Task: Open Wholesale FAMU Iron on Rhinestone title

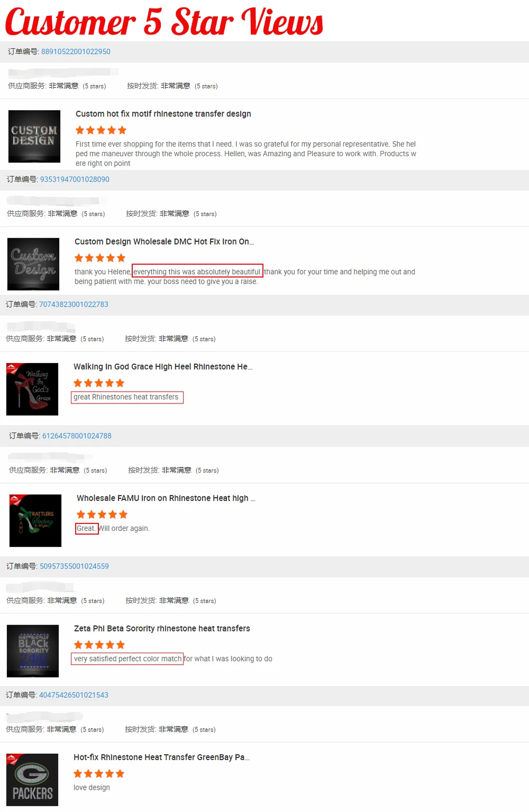Action: [166, 498]
